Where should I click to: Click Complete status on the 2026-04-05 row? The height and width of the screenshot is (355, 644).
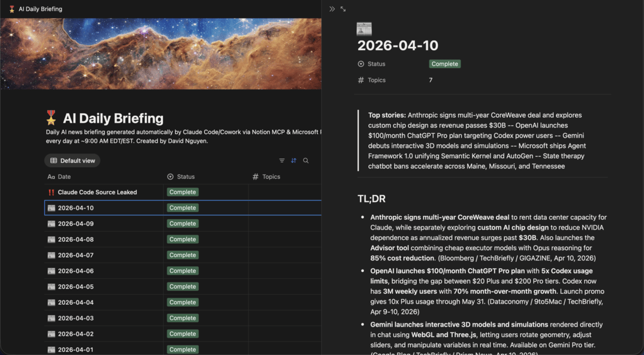(x=183, y=287)
